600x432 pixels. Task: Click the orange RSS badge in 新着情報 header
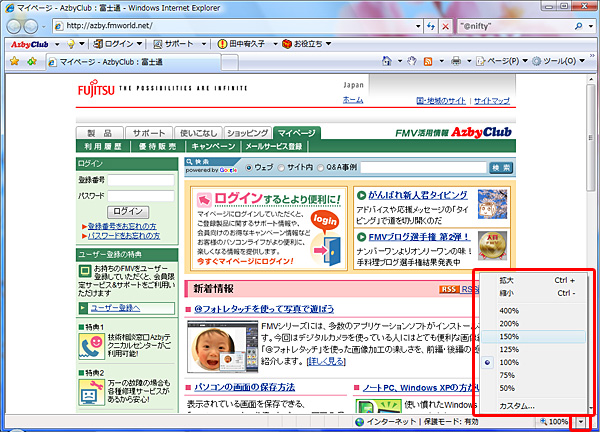pyautogui.click(x=449, y=289)
